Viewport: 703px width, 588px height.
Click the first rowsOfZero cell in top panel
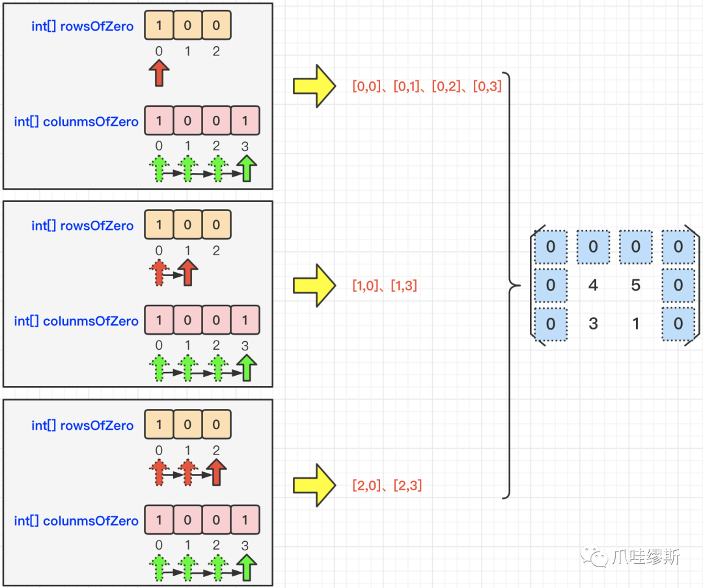pos(159,25)
